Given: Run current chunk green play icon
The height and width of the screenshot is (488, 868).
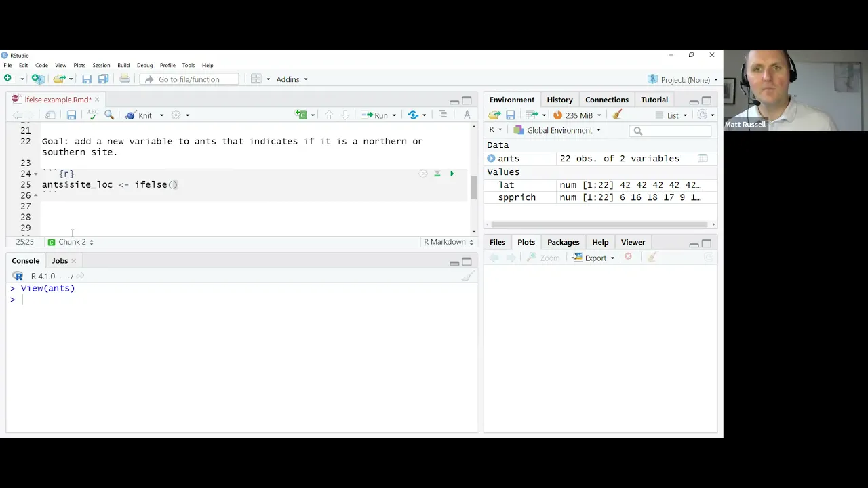Looking at the screenshot, I should pyautogui.click(x=452, y=174).
